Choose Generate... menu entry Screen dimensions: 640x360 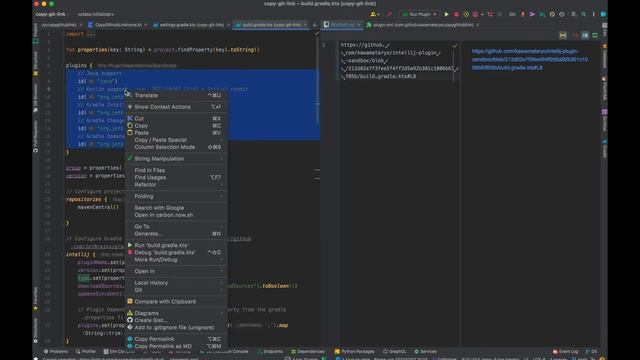pyautogui.click(x=176, y=233)
